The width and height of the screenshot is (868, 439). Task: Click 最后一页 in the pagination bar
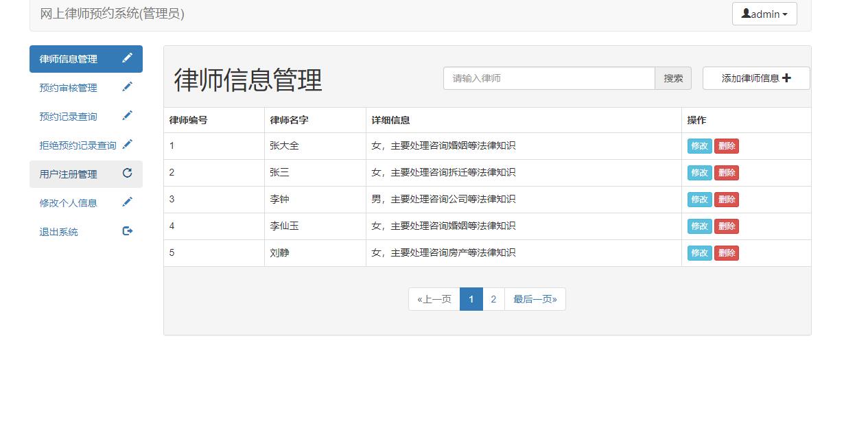pyautogui.click(x=535, y=299)
